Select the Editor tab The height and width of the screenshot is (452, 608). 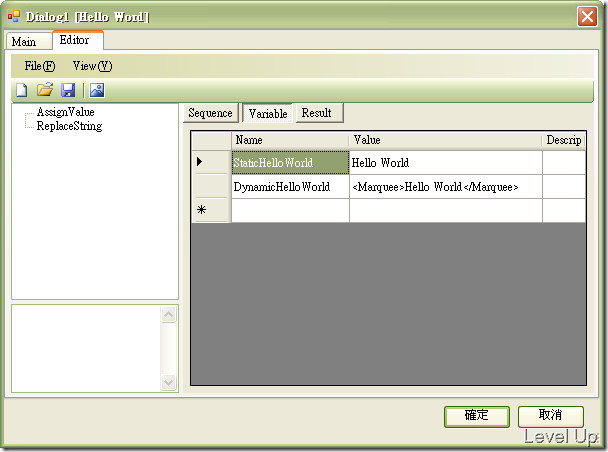(x=78, y=40)
